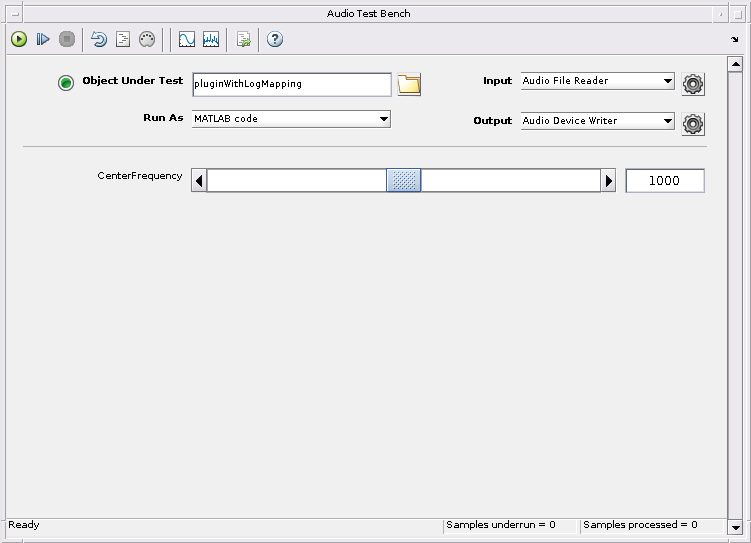Click the Ready status text
Viewport: 751px width, 543px height.
24,525
